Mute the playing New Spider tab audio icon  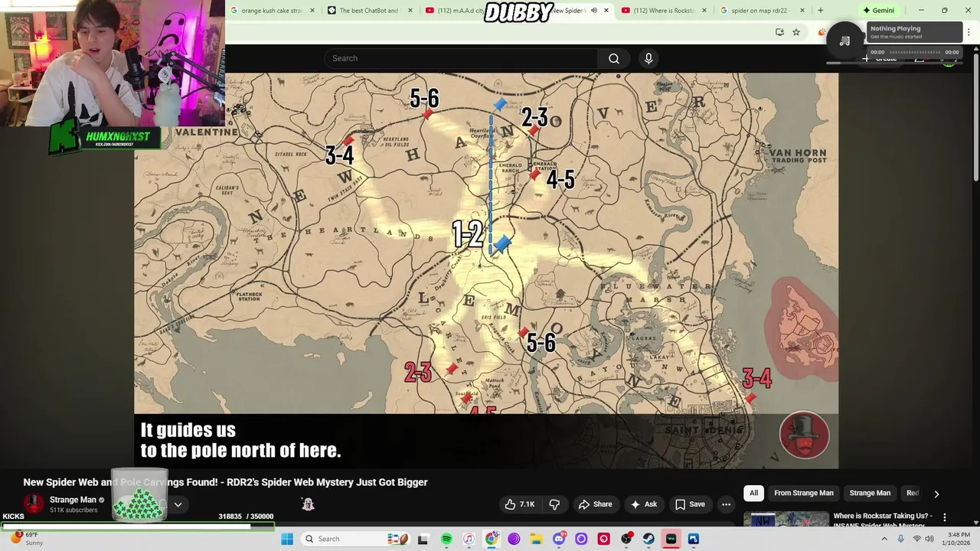593,11
